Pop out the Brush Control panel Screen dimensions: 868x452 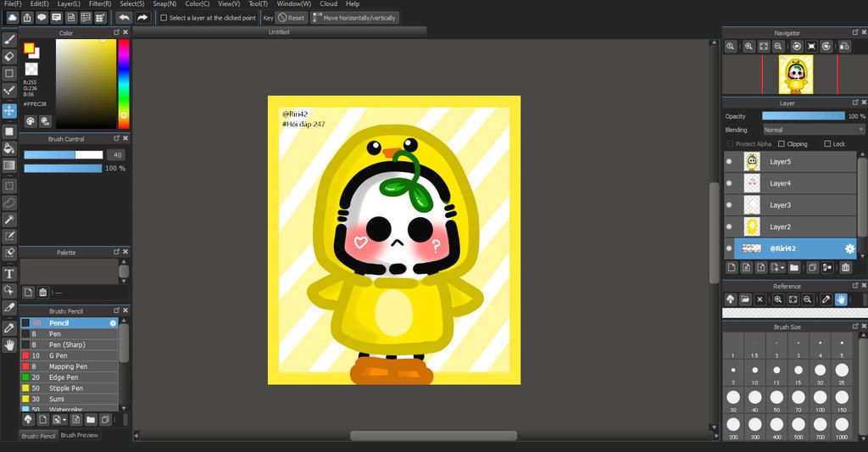[x=116, y=138]
